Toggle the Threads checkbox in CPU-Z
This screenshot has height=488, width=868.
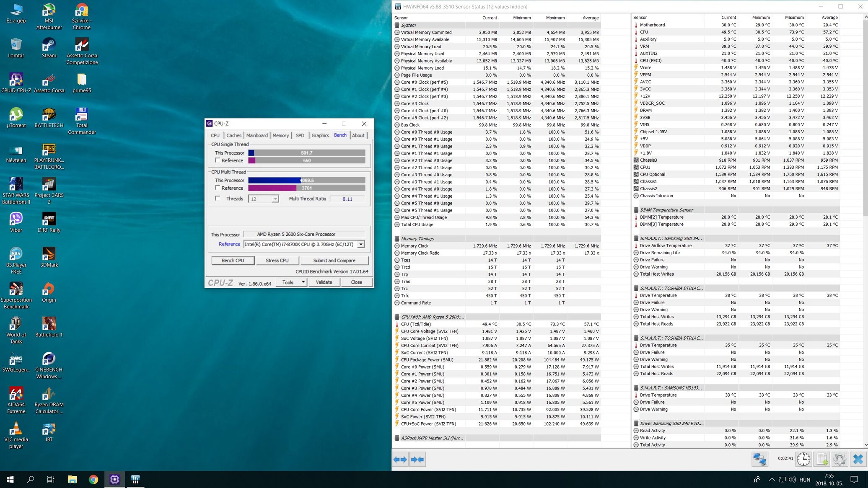pyautogui.click(x=218, y=198)
